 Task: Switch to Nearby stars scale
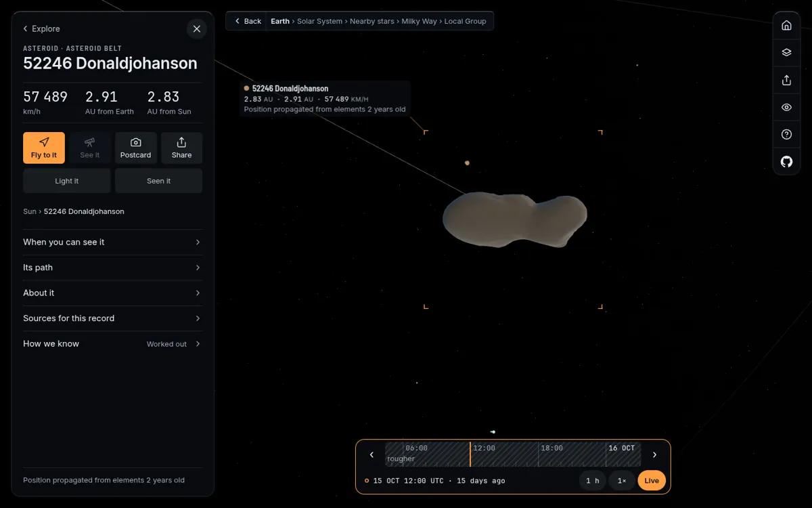pyautogui.click(x=371, y=21)
